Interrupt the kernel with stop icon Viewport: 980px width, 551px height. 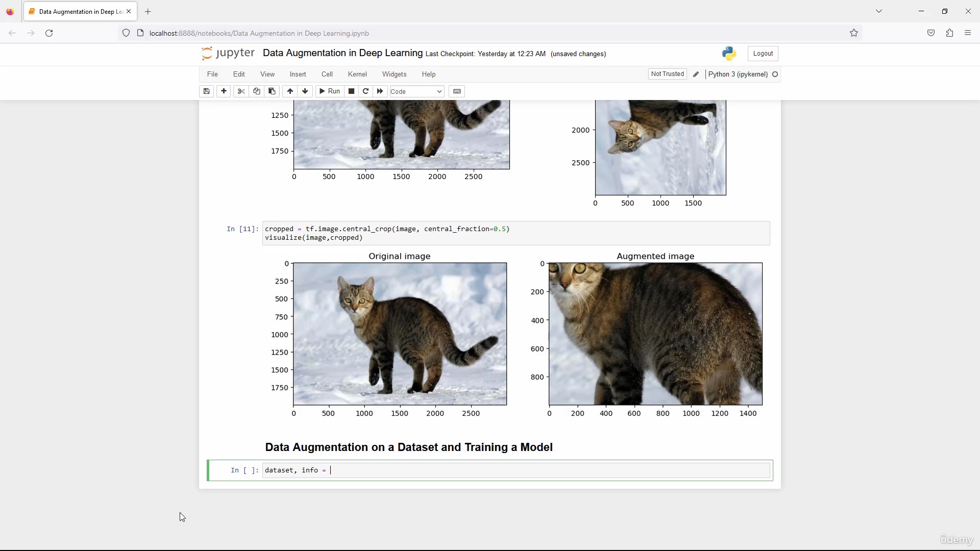click(x=351, y=91)
